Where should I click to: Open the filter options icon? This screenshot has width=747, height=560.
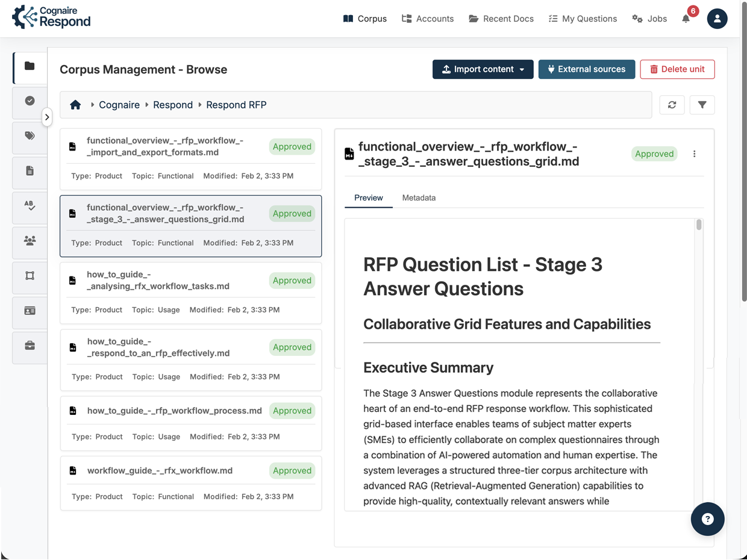[x=702, y=105]
